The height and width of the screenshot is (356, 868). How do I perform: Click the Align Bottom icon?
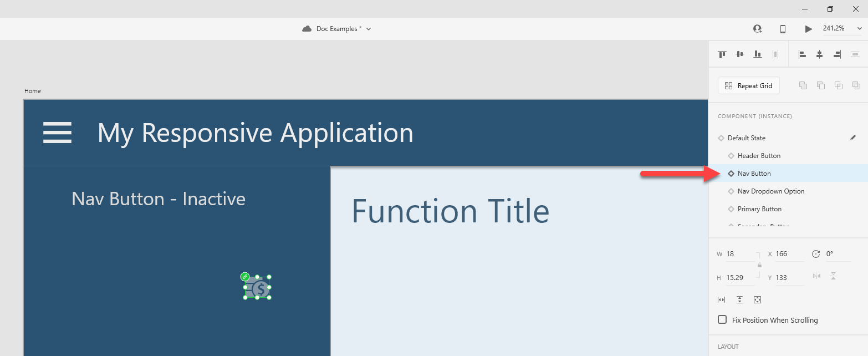[757, 54]
